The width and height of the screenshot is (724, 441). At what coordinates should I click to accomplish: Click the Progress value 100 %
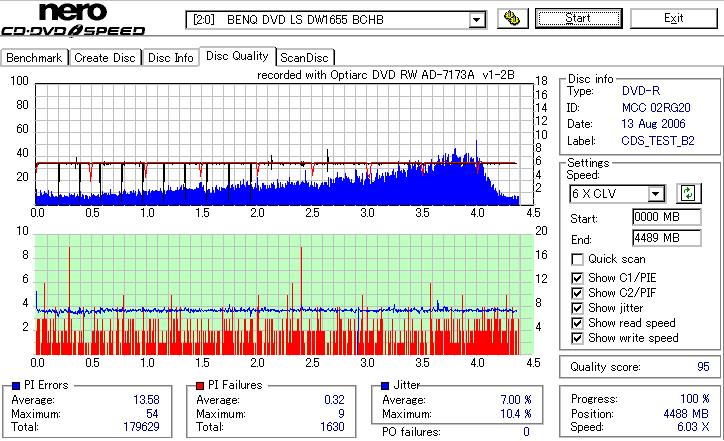point(695,399)
